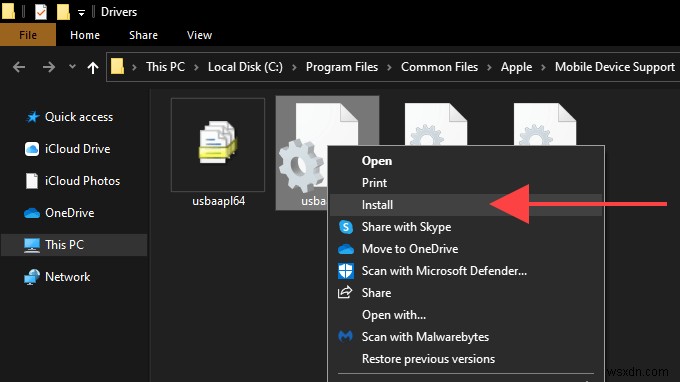Screen dimensions: 680x382
Task: Click the iCloud Drive icon
Action: (32, 149)
